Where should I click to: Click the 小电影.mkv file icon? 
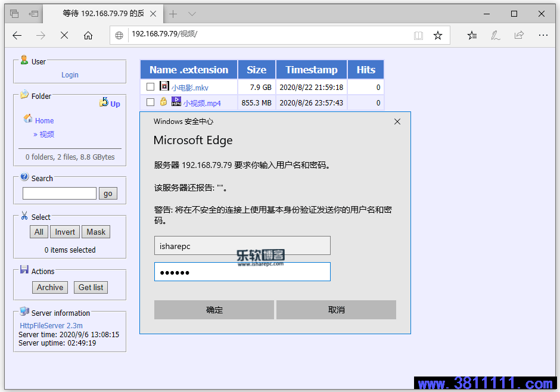tap(164, 86)
